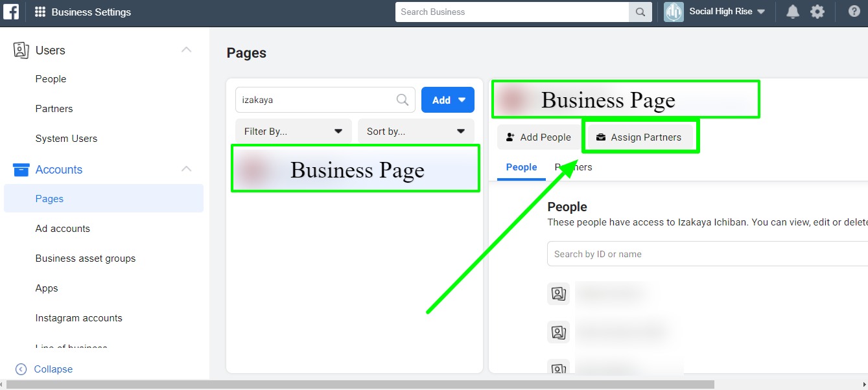The height and width of the screenshot is (390, 868).
Task: Select System Users in sidebar
Action: pos(66,139)
